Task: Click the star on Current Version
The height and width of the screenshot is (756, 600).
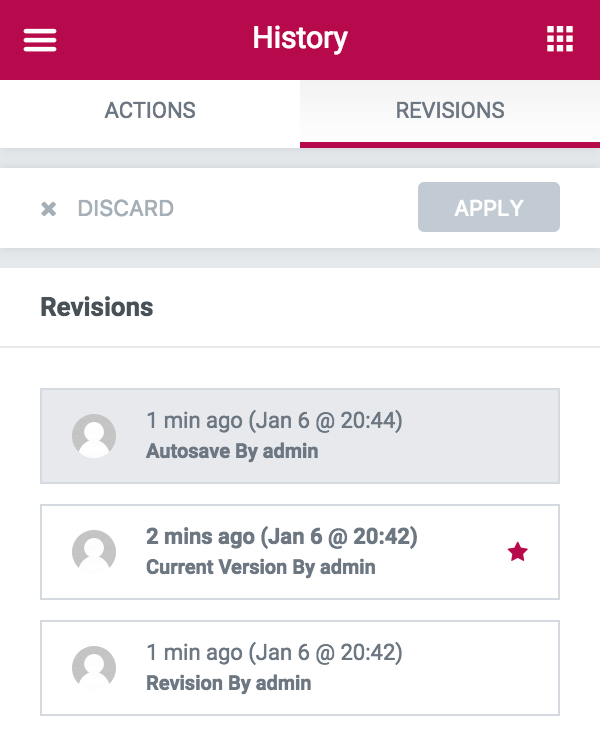Action: 517,552
